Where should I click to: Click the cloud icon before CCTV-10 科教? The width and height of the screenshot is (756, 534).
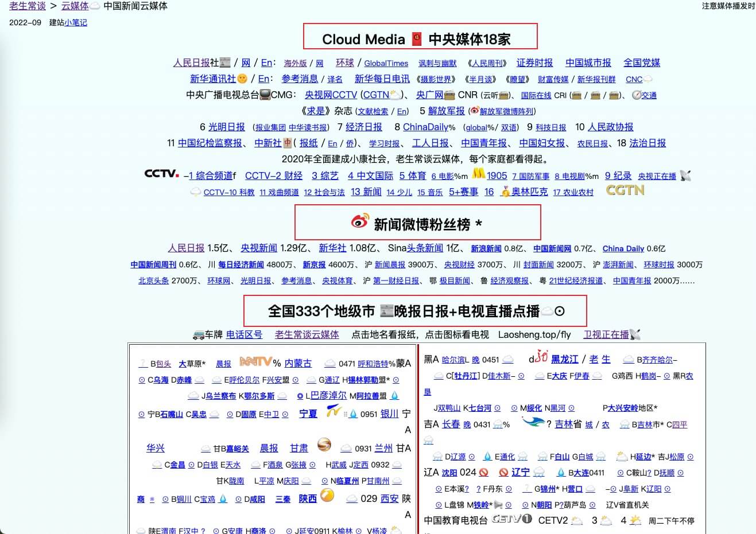(x=196, y=192)
